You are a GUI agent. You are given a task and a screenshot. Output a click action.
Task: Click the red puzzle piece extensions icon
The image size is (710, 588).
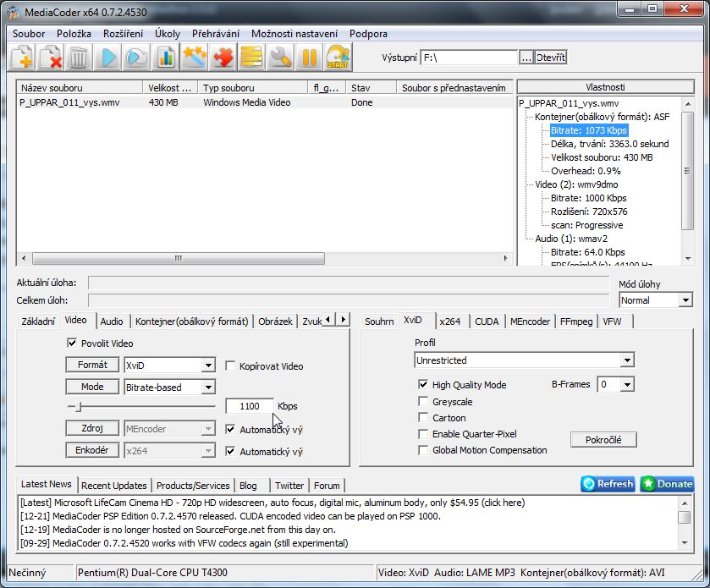[x=223, y=58]
